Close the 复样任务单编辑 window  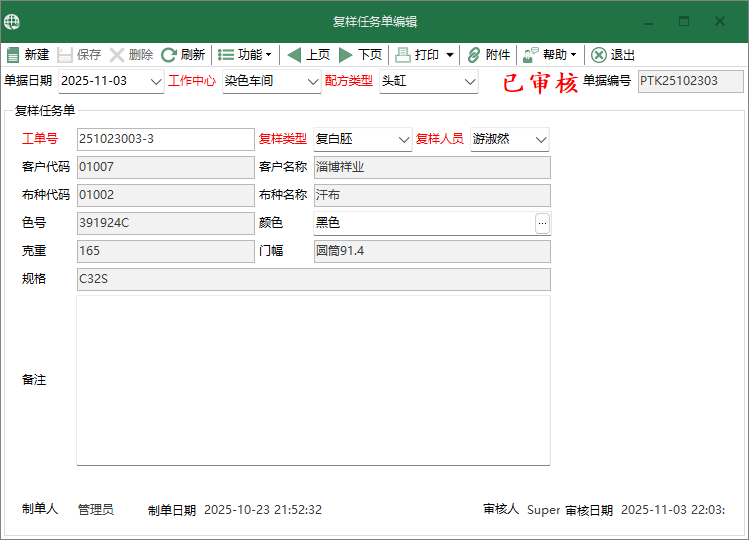(x=720, y=22)
